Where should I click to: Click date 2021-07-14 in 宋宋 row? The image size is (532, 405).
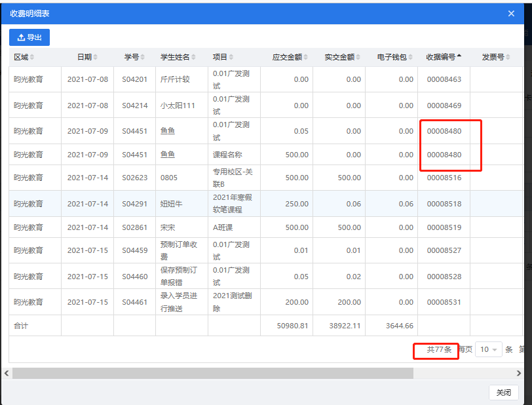[88, 227]
